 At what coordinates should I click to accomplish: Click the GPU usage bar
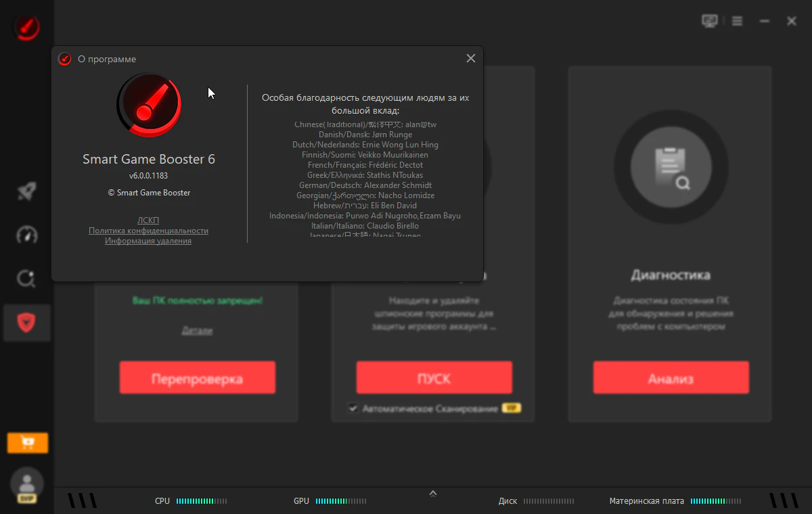click(341, 501)
